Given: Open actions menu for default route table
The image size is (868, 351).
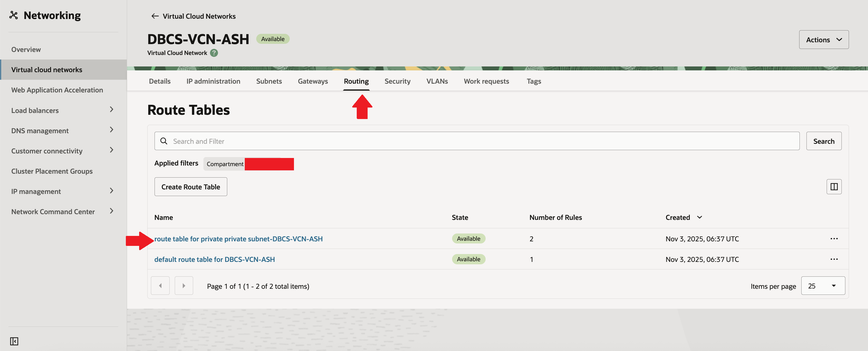Looking at the screenshot, I should (834, 259).
